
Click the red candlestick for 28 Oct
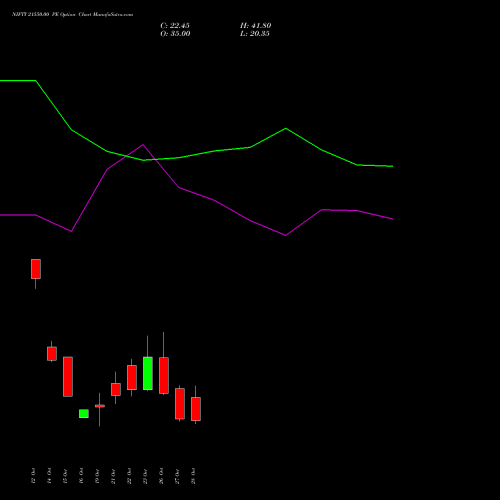196,409
